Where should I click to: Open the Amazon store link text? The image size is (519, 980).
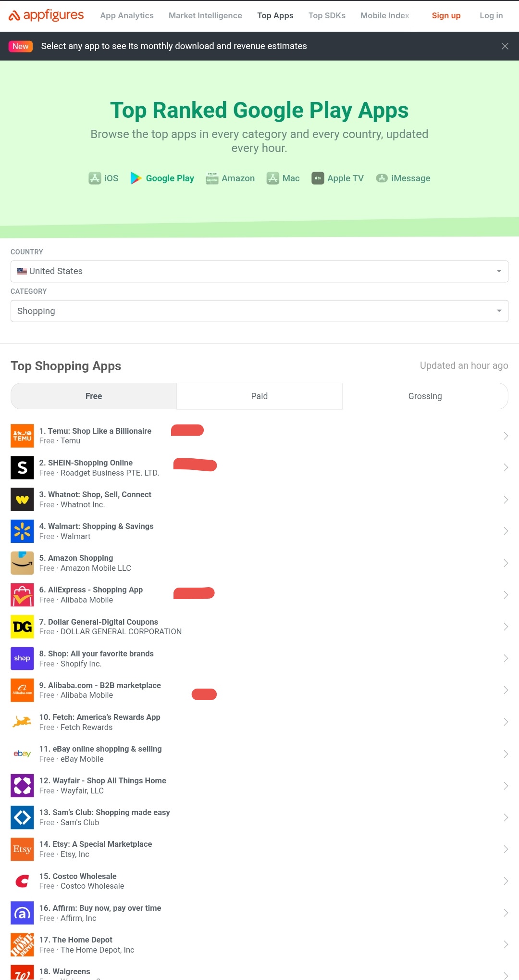pos(238,178)
